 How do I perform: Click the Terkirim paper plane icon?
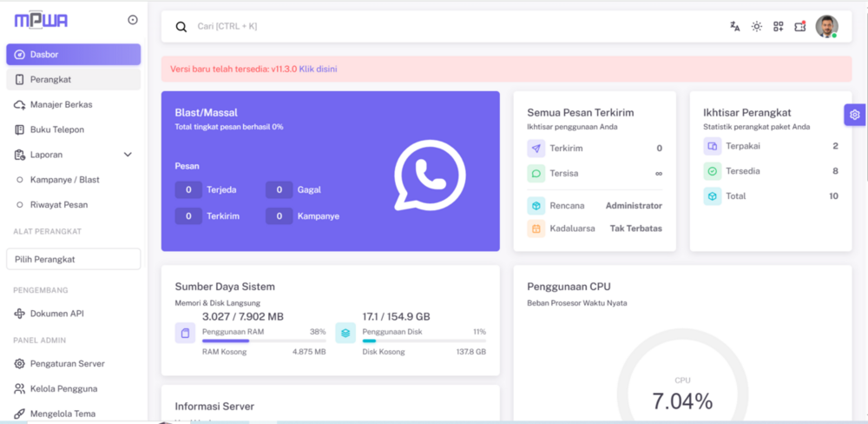[536, 149]
